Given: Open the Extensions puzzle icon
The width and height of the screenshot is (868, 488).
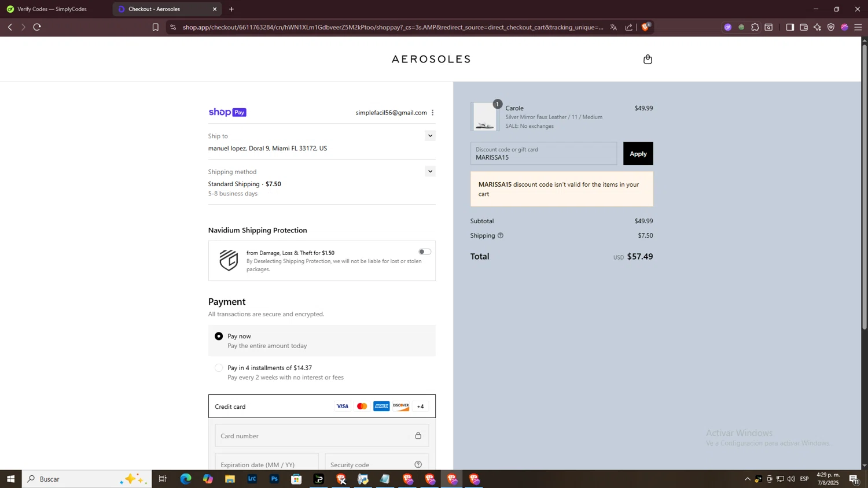Looking at the screenshot, I should click(755, 27).
